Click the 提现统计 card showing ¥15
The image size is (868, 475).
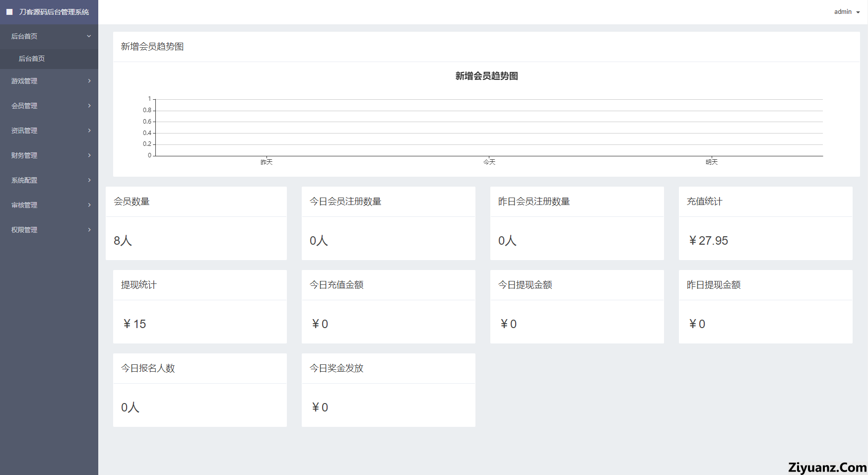[200, 307]
